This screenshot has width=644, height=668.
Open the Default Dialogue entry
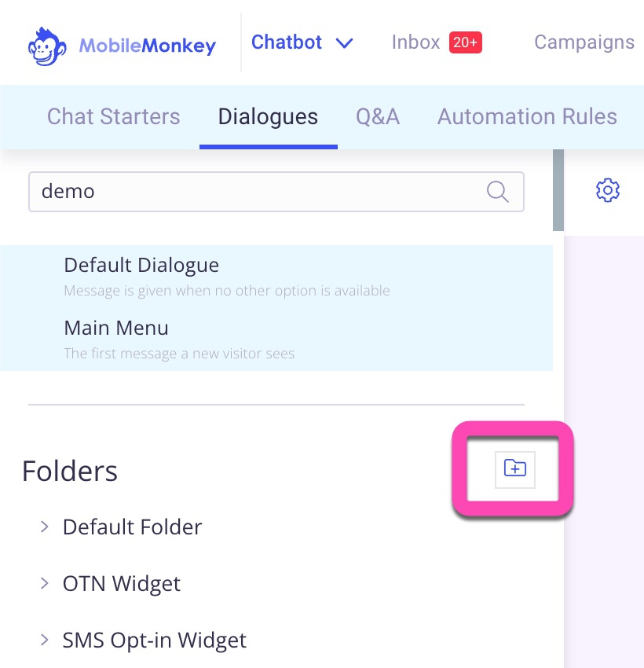tap(276, 276)
